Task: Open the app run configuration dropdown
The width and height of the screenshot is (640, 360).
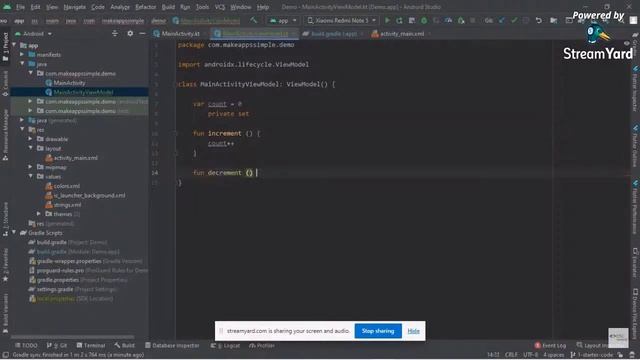Action: click(x=283, y=20)
